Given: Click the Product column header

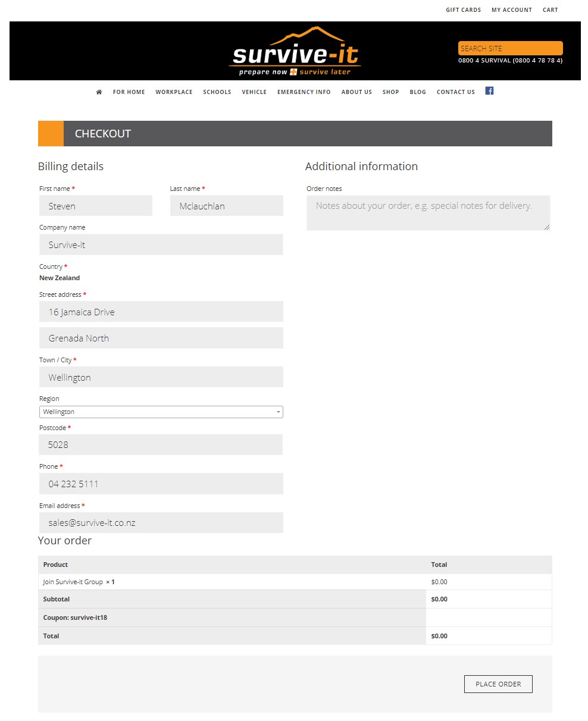Looking at the screenshot, I should [56, 565].
